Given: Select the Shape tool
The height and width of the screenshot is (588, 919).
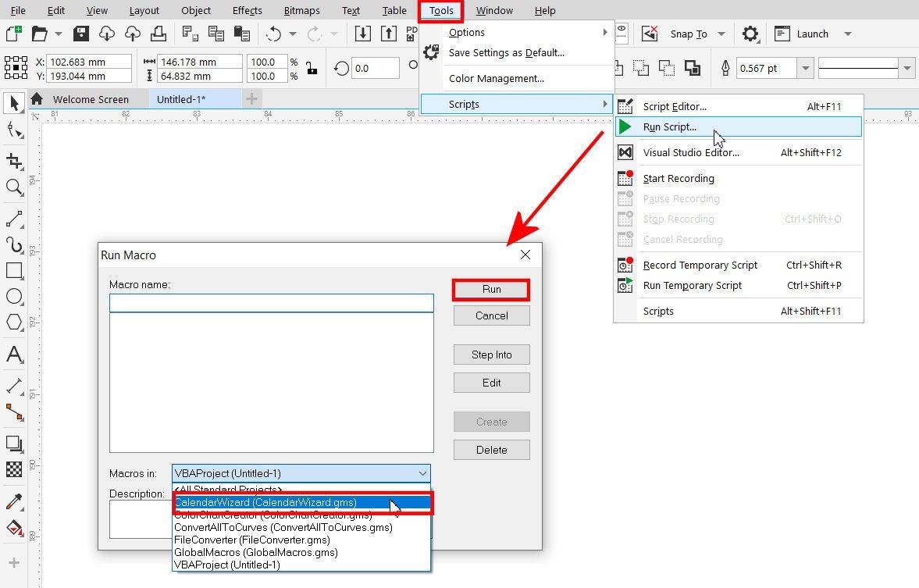Looking at the screenshot, I should (13, 130).
